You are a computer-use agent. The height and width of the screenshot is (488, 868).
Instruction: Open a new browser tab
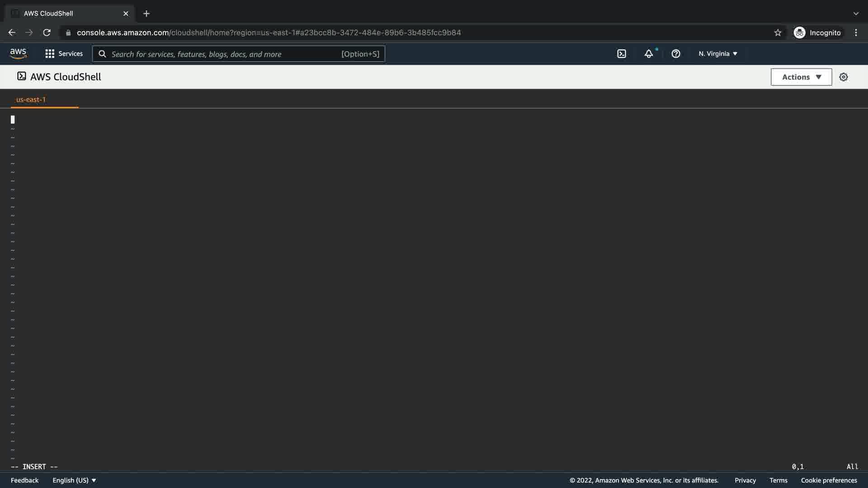[x=146, y=14]
